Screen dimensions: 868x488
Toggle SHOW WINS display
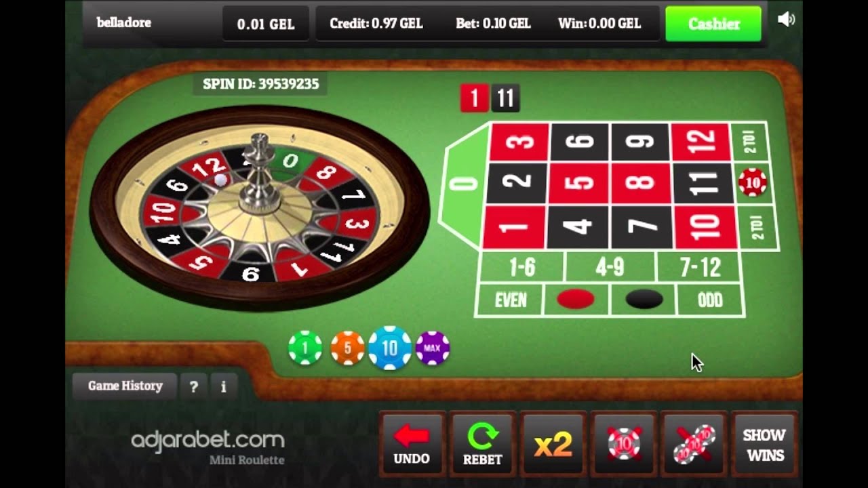(764, 445)
